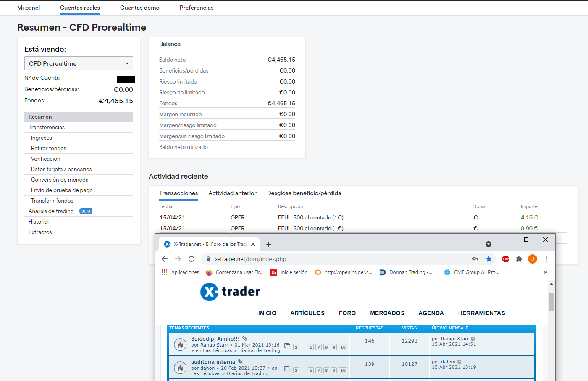Open HERRAMIENTAS in the X-trader menu
The width and height of the screenshot is (588, 381).
click(x=482, y=313)
